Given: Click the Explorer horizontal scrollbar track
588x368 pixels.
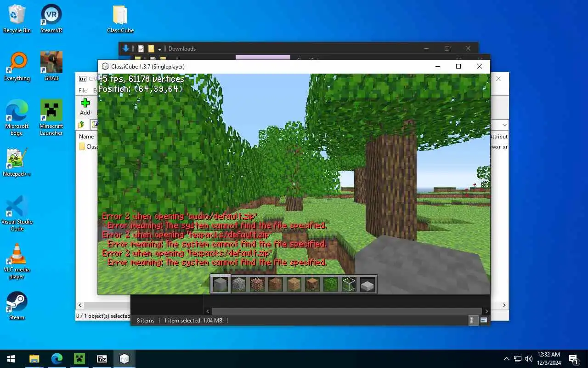Looking at the screenshot, I should (x=347, y=311).
